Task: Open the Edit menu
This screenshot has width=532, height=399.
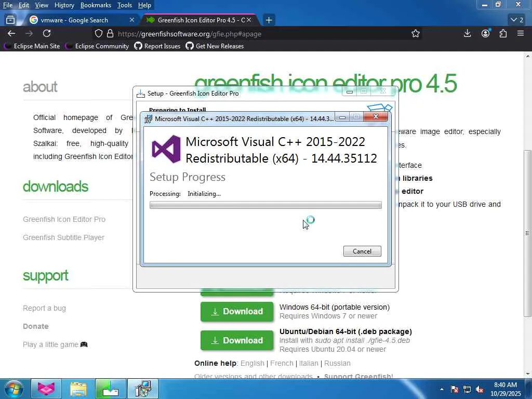Action: (x=23, y=5)
